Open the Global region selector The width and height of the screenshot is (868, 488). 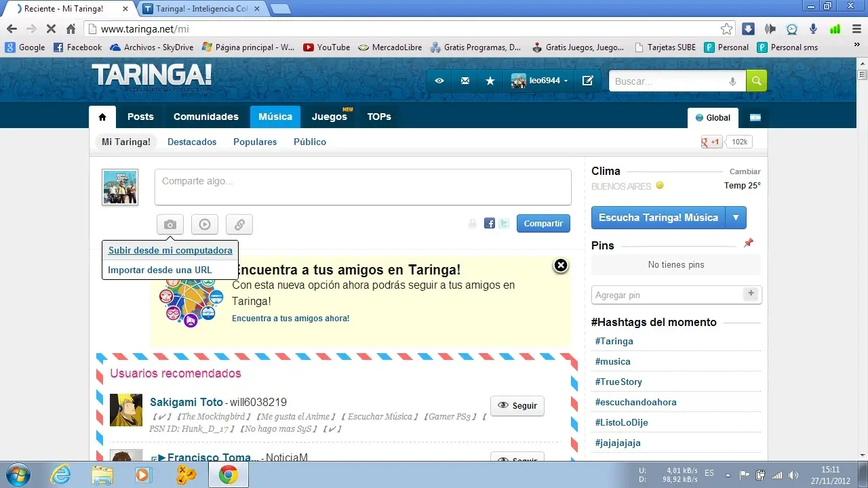713,117
